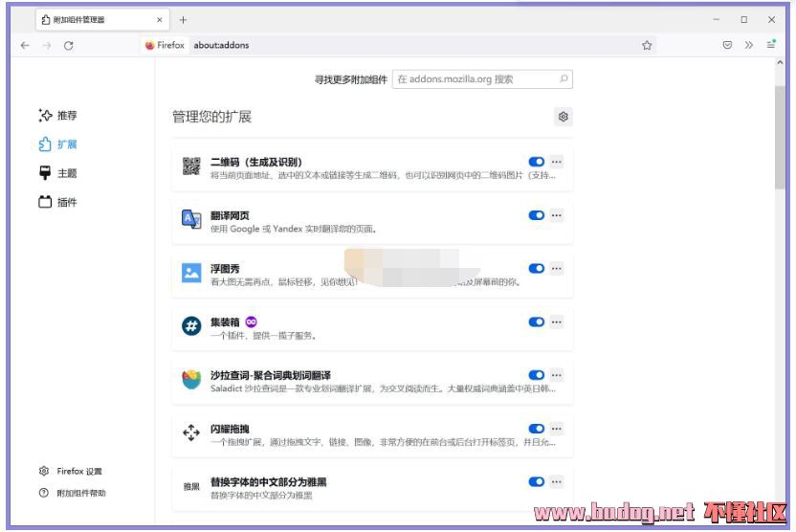Image resolution: width=796 pixels, height=532 pixels.
Task: Open the 插件 plugins category
Action: (57, 202)
